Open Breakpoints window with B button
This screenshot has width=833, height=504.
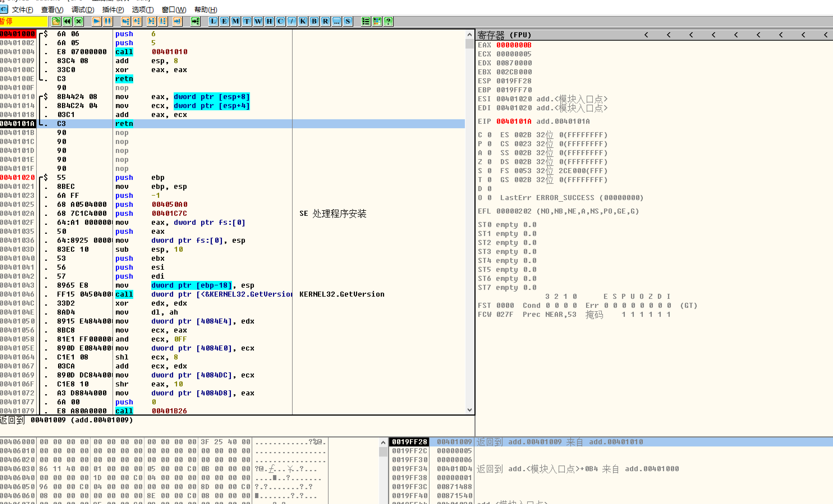point(315,22)
